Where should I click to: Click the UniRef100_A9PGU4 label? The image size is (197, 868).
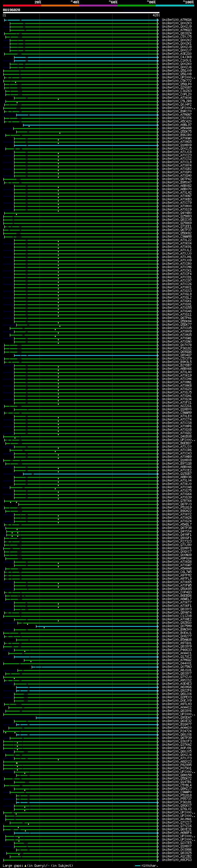click(x=177, y=558)
